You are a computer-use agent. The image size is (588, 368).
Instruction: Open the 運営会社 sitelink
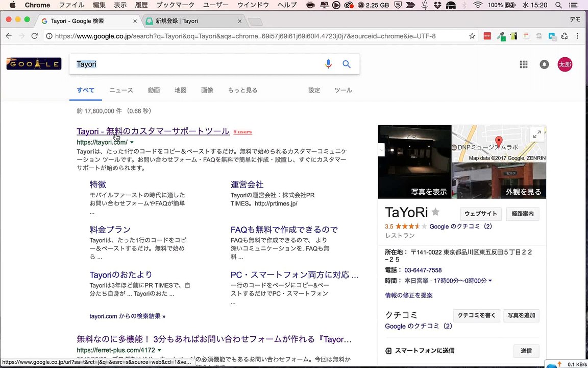tap(247, 185)
